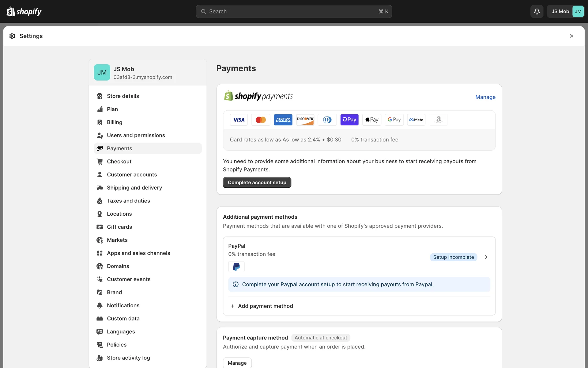Click the PayPal logo icon
This screenshot has height=368, width=588.
(236, 266)
